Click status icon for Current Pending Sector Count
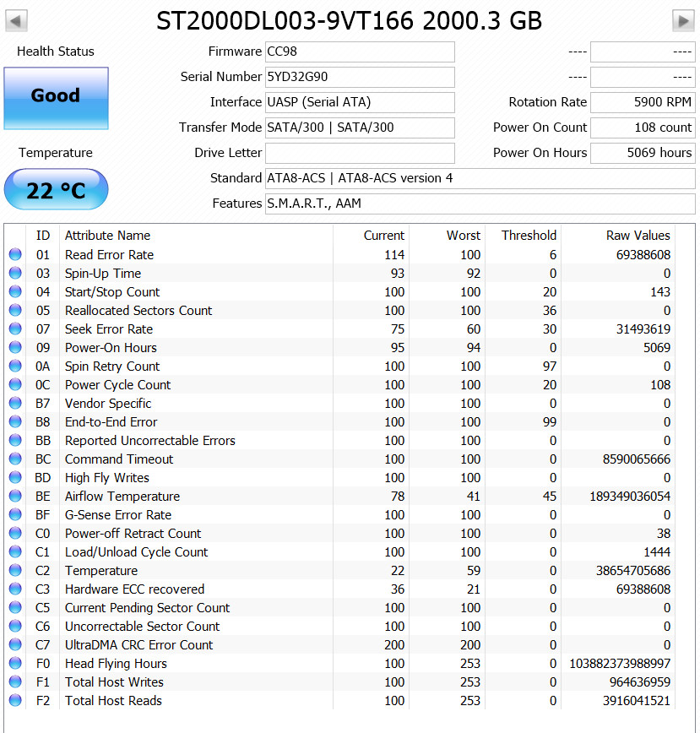This screenshot has height=733, width=700. click(15, 607)
